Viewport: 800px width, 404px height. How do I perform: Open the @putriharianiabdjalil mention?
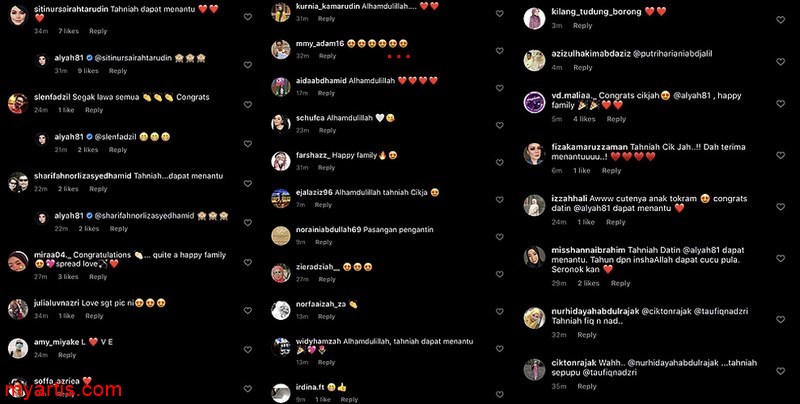672,54
